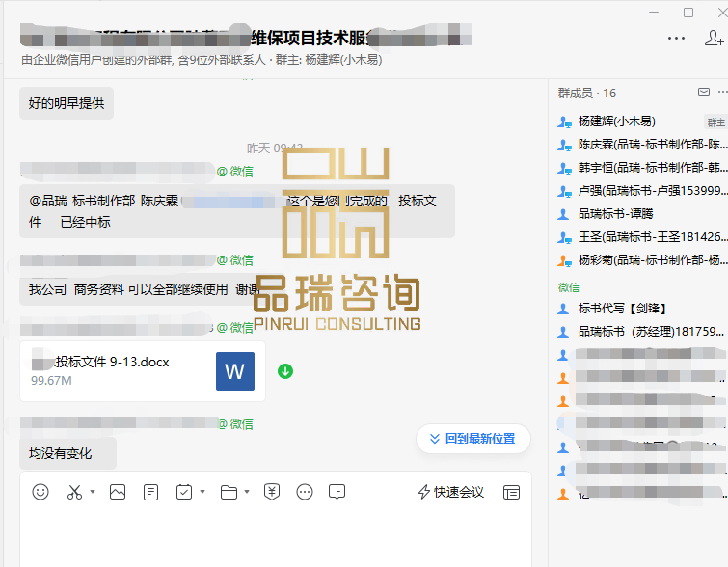Open the three-dot menu in chat header

click(x=677, y=39)
